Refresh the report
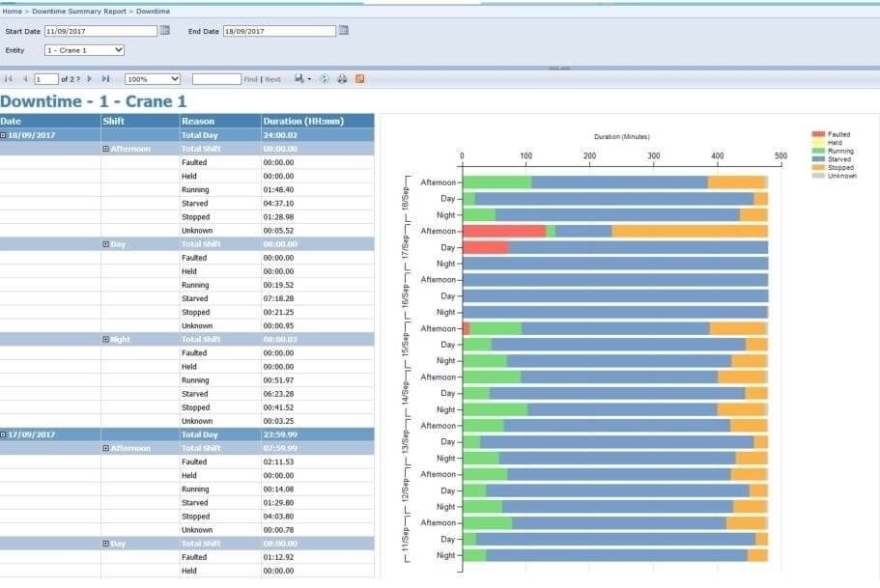 (x=325, y=79)
